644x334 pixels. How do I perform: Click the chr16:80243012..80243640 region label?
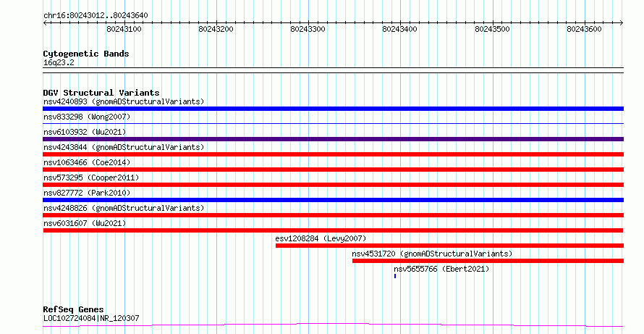click(96, 16)
